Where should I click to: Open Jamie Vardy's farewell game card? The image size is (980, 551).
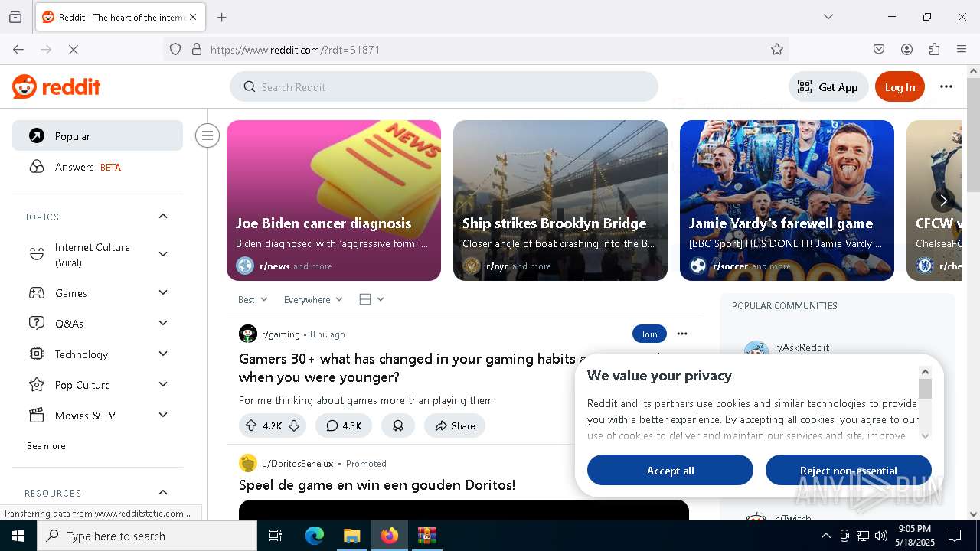click(787, 201)
